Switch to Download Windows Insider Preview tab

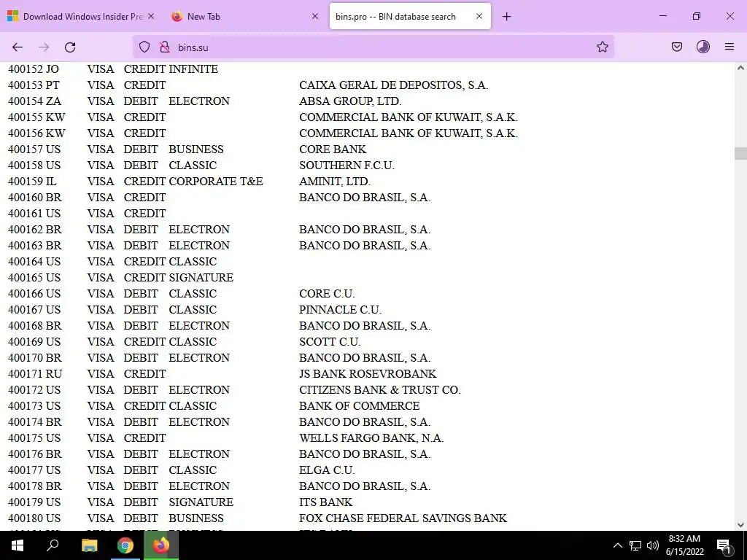(81, 16)
